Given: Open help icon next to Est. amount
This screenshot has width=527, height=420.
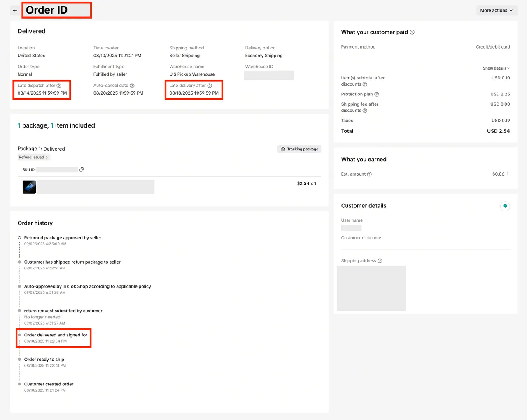Looking at the screenshot, I should (x=369, y=174).
